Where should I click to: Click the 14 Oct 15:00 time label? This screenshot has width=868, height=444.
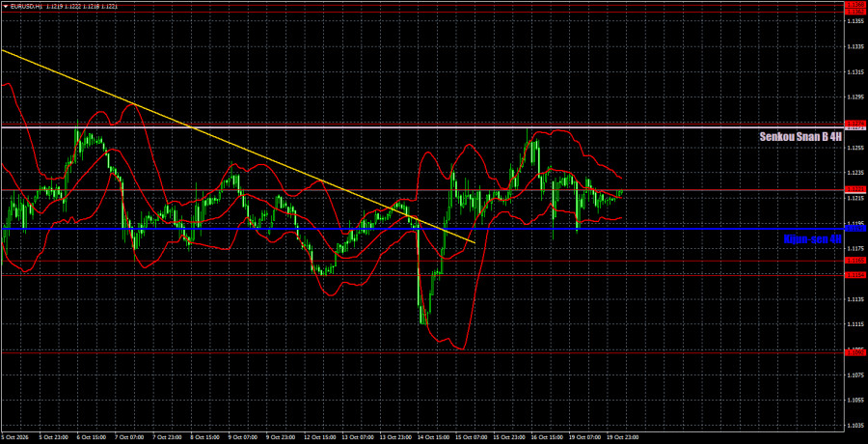pyautogui.click(x=431, y=437)
